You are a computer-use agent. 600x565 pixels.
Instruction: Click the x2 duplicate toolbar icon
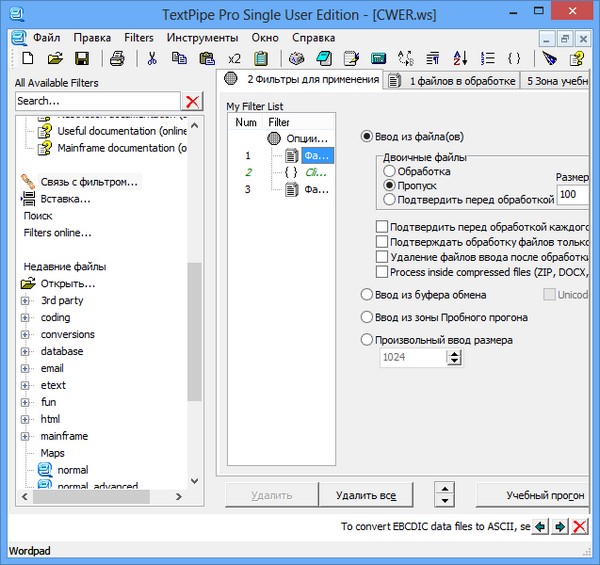[233, 58]
